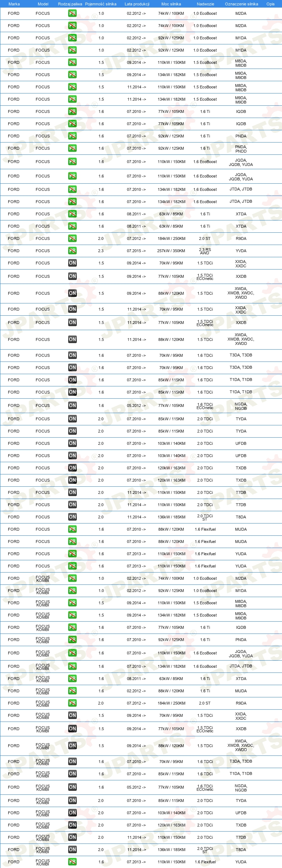Click PB icon in FOCUS KOMBI M1DA row
The height and width of the screenshot is (868, 282).
click(72, 591)
